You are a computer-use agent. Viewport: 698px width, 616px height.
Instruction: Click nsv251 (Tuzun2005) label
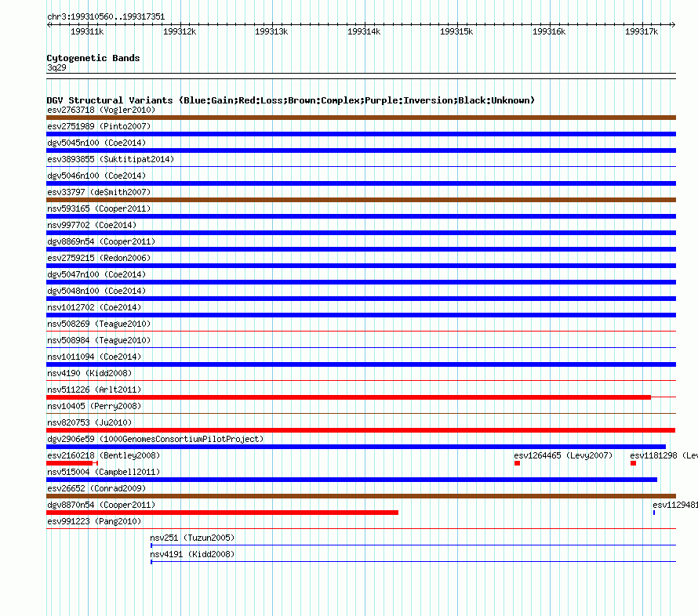click(x=192, y=538)
